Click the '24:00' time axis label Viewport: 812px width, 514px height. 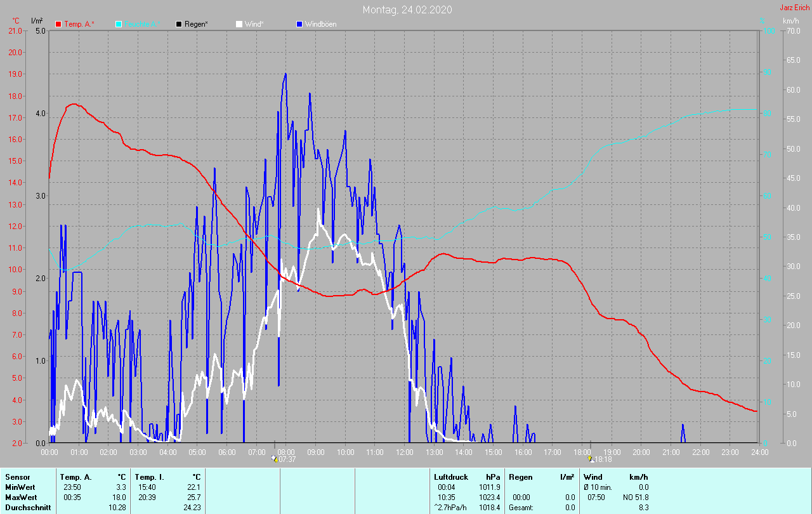tap(759, 452)
